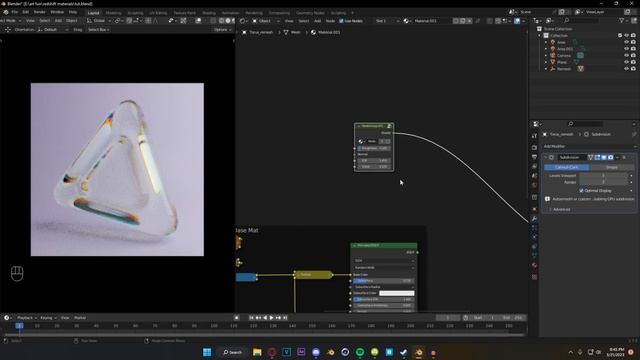This screenshot has height=360, width=640.
Task: Open the Material properties tab icon
Action: point(534,265)
